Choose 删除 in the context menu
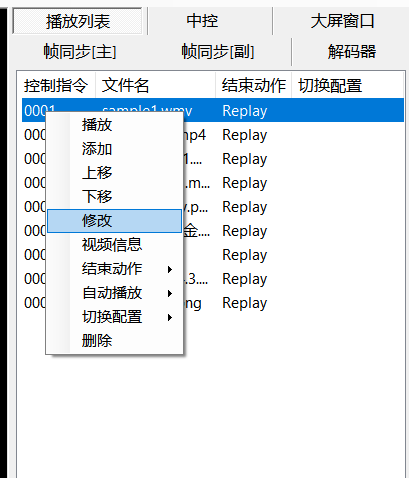This screenshot has height=478, width=409. pyautogui.click(x=114, y=341)
